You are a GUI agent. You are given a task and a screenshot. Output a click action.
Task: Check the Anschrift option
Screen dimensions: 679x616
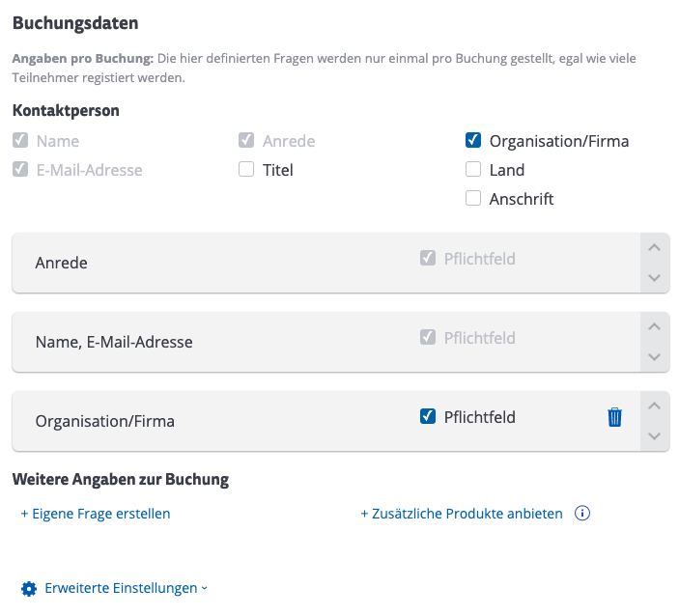(473, 199)
